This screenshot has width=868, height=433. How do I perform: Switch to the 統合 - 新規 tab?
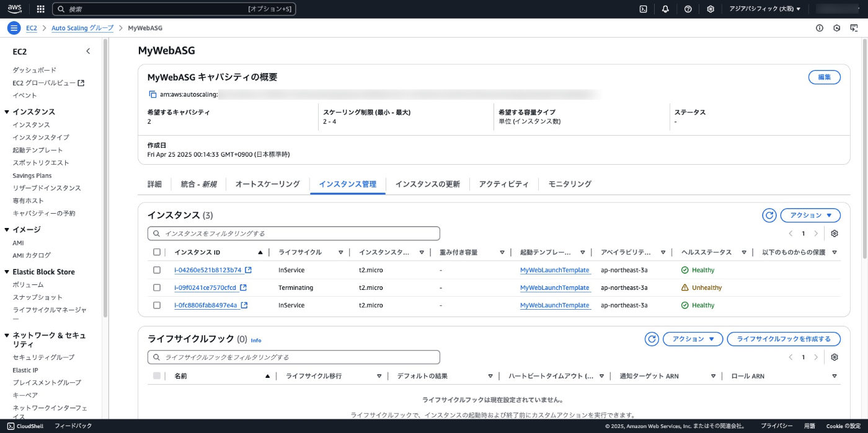198,184
